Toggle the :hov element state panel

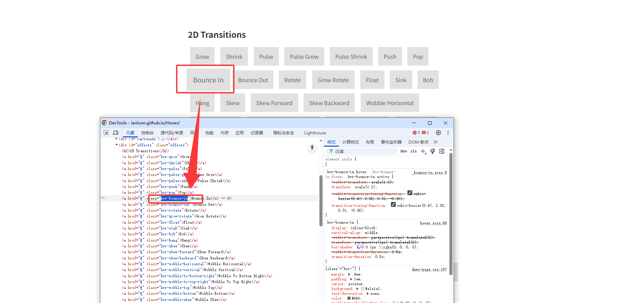click(403, 151)
